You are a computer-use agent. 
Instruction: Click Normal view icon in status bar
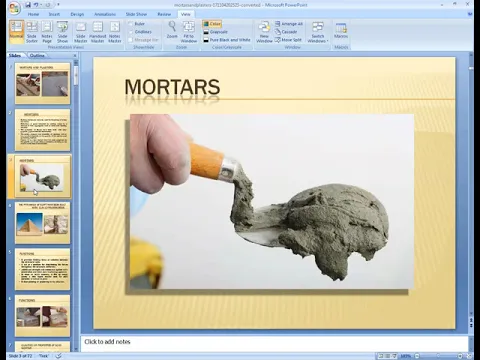(382, 356)
